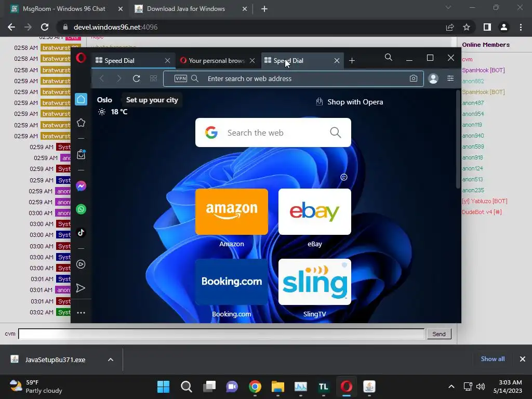Open Windows Start button
The image size is (532, 399).
pyautogui.click(x=163, y=387)
